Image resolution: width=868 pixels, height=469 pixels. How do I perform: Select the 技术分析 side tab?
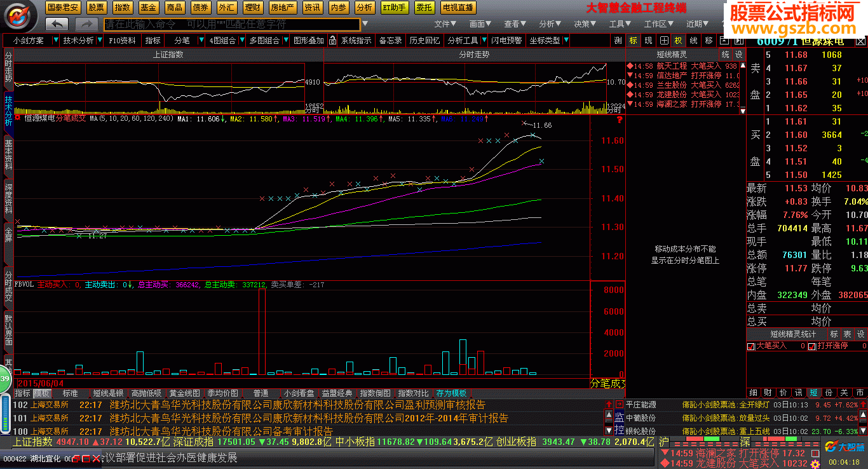click(x=8, y=111)
